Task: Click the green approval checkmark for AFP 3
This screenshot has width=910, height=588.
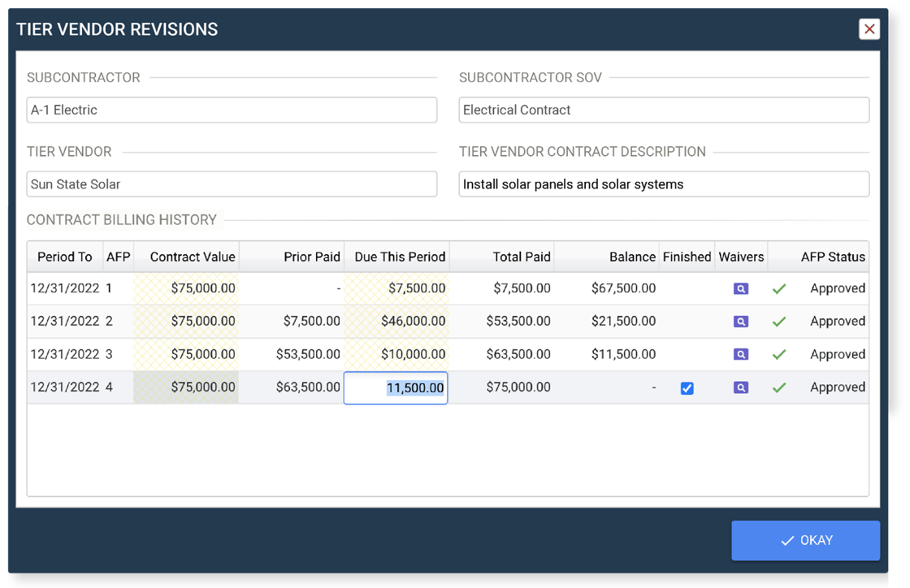Action: pos(778,354)
